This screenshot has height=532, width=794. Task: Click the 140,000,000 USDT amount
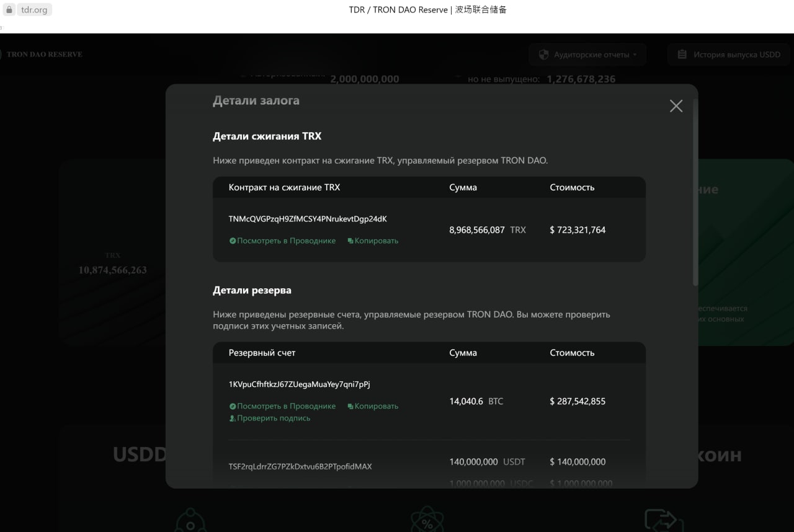tap(487, 462)
